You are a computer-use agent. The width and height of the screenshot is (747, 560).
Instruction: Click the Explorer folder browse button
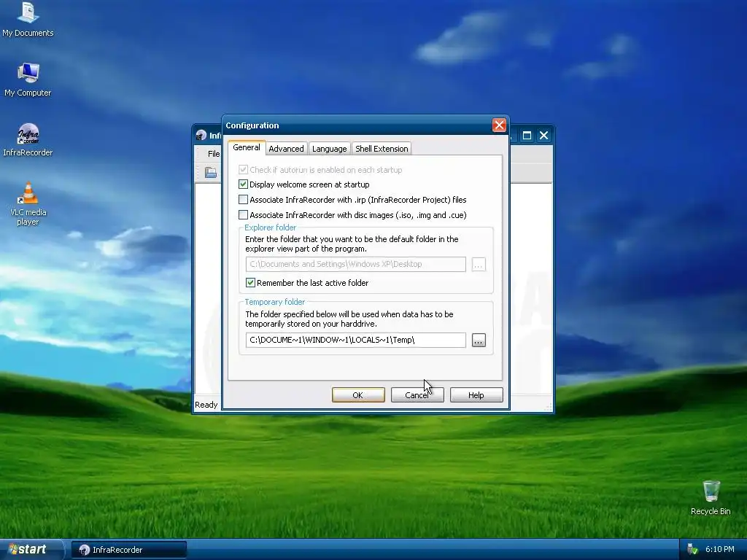(479, 264)
